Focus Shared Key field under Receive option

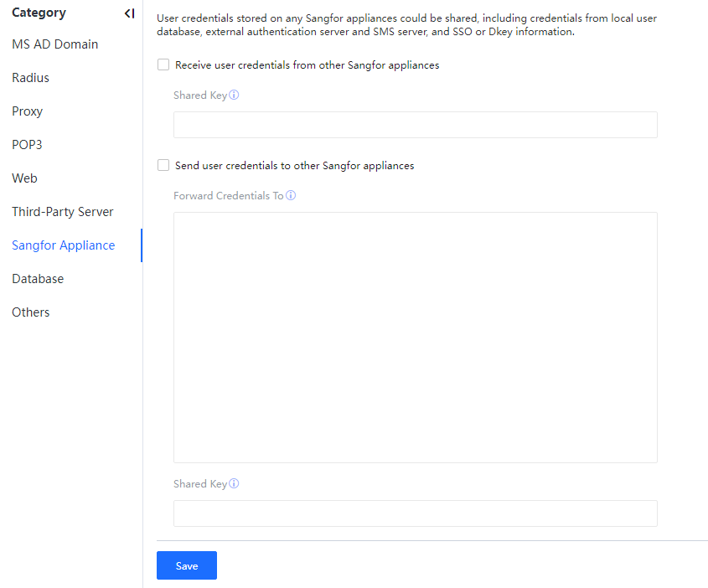pyautogui.click(x=415, y=125)
